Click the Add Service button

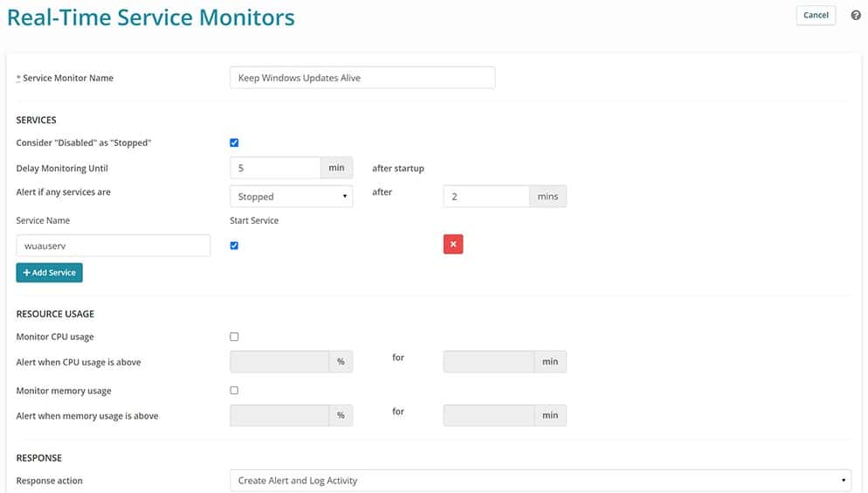click(49, 273)
